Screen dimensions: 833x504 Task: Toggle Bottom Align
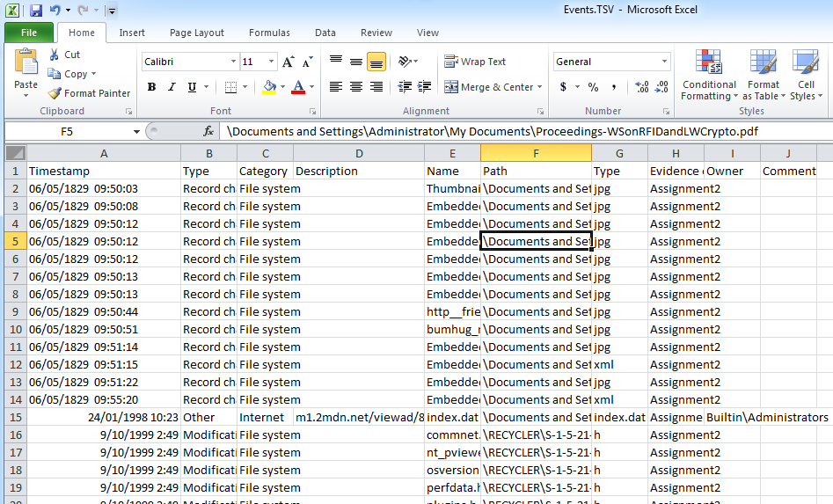pyautogui.click(x=376, y=62)
